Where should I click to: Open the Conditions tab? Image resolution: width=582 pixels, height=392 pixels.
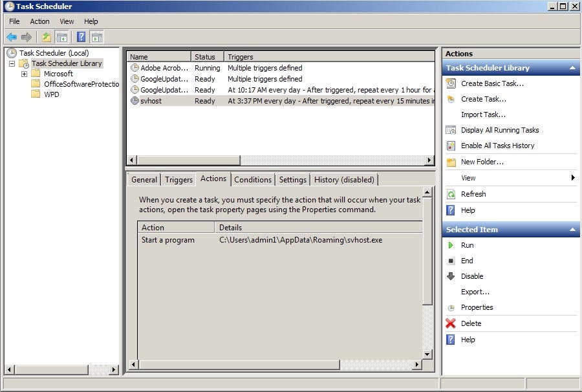253,180
